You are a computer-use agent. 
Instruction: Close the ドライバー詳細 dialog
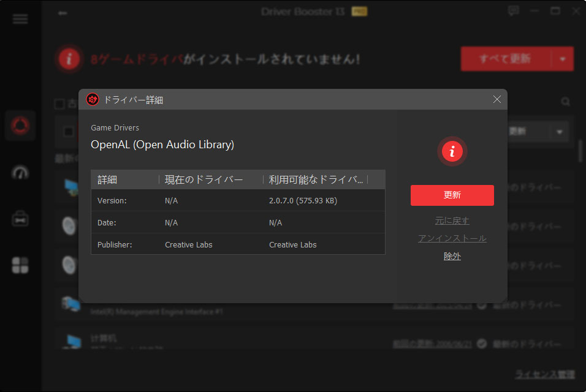pyautogui.click(x=497, y=99)
